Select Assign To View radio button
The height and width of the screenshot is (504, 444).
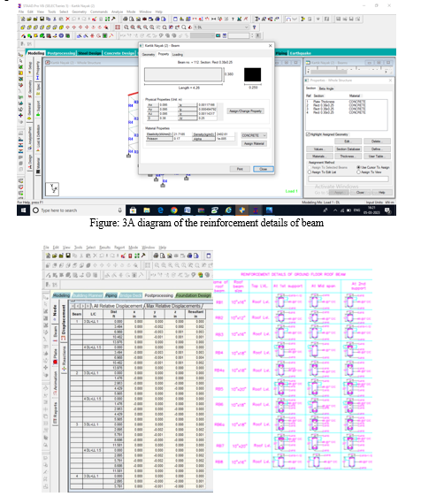click(358, 172)
